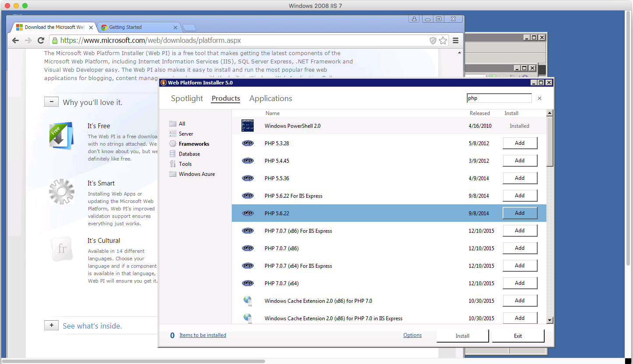This screenshot has height=364, width=633.
Task: Select the Download the Microsoft Web browser tab
Action: click(55, 27)
